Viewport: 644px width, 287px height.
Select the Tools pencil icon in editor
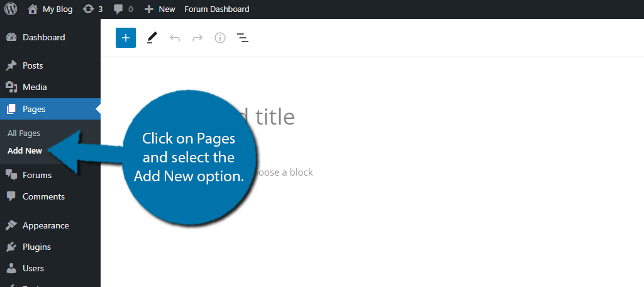tap(152, 38)
